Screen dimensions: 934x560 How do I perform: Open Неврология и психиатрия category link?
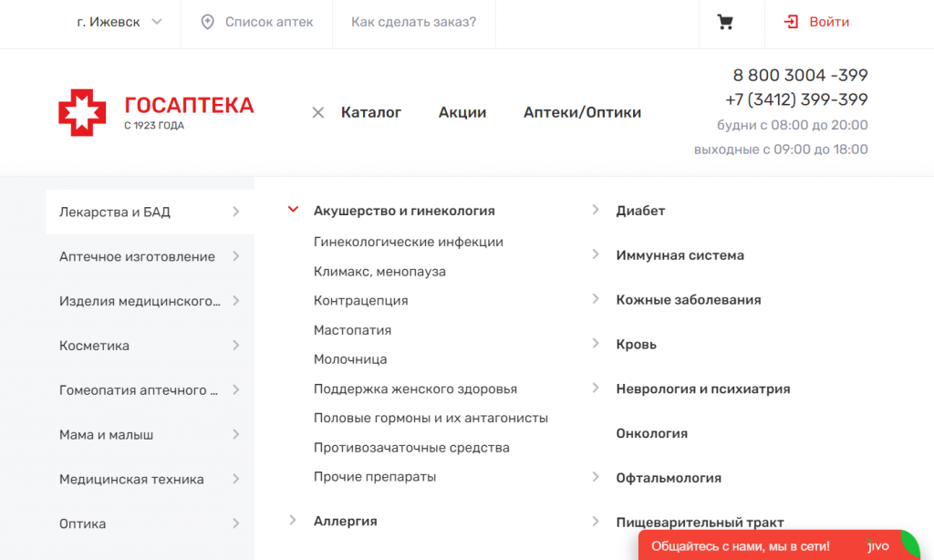click(703, 389)
